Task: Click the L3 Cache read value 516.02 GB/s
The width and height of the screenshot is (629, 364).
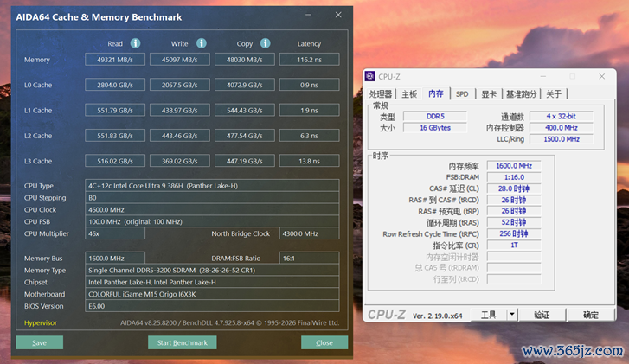Action: tap(115, 161)
